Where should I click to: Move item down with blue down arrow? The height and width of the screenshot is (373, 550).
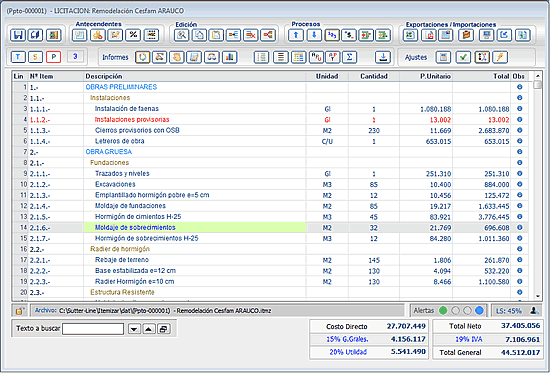[314, 35]
